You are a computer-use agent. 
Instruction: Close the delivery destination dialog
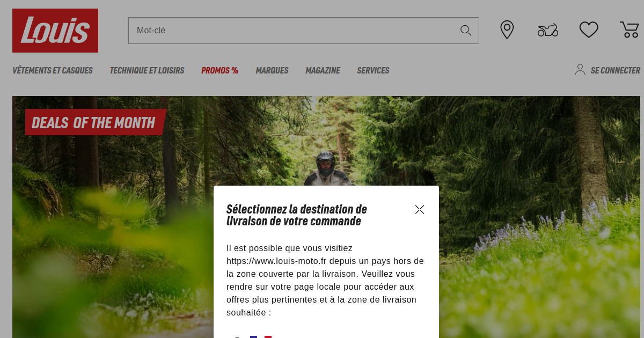[x=420, y=210]
